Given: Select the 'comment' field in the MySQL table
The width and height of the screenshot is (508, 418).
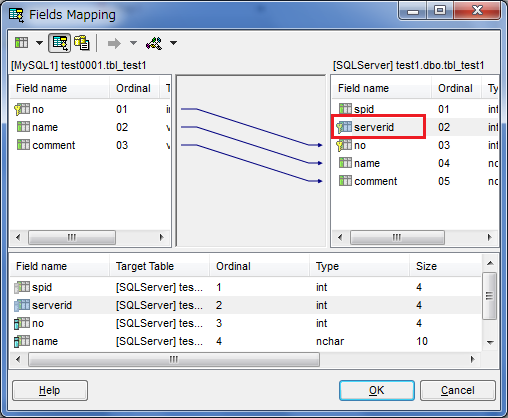Looking at the screenshot, I should (x=46, y=145).
